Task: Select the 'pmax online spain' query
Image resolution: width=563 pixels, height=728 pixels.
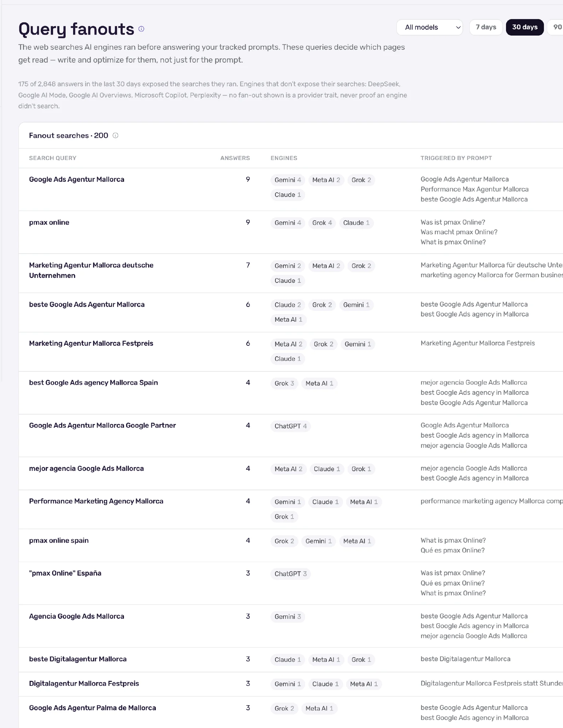Action: 59,541
